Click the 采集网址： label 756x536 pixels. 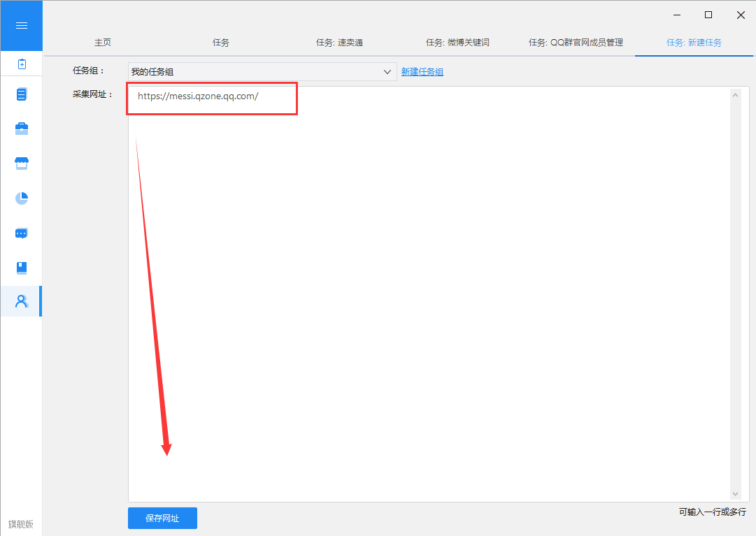click(x=92, y=94)
